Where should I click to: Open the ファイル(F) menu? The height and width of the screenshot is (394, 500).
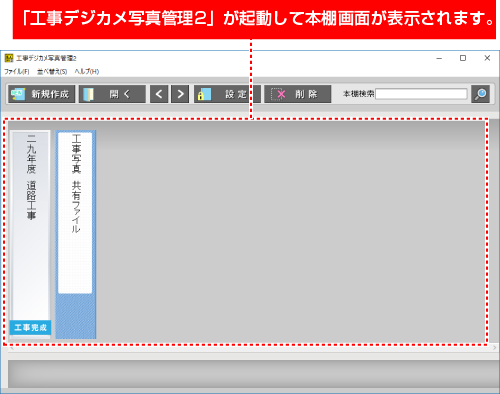coord(17,71)
